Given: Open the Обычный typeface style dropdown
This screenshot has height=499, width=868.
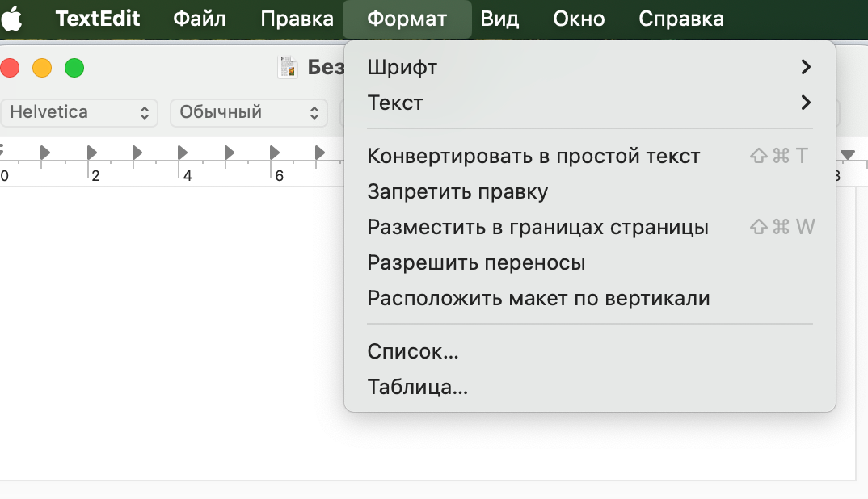Looking at the screenshot, I should click(248, 113).
